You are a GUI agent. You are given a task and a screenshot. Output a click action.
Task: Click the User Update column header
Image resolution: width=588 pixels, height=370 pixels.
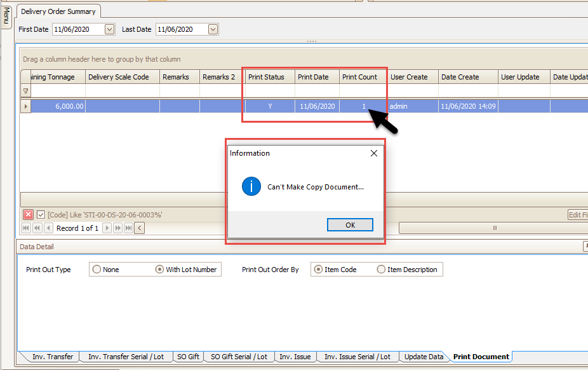[x=524, y=77]
